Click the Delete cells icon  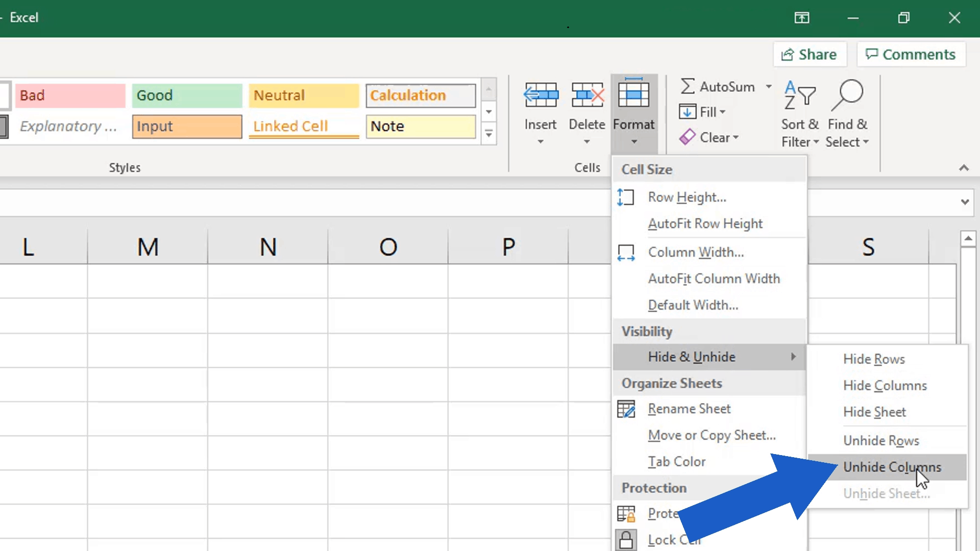click(587, 95)
